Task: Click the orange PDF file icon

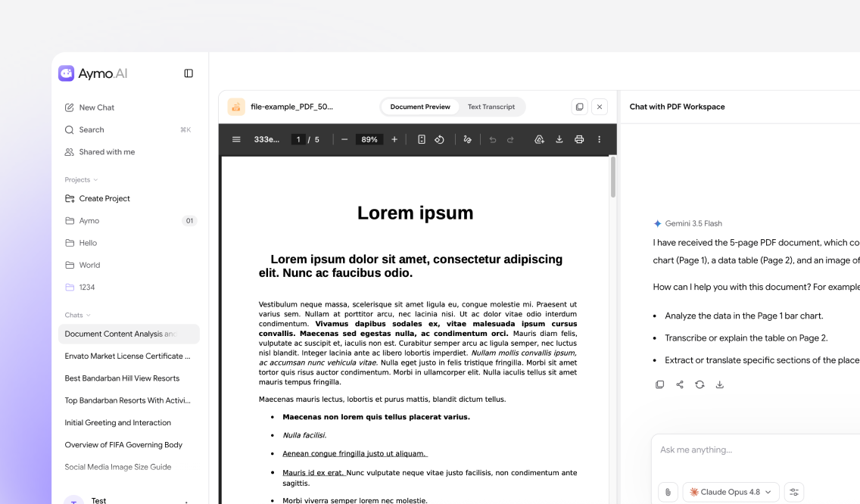Action: coord(236,107)
